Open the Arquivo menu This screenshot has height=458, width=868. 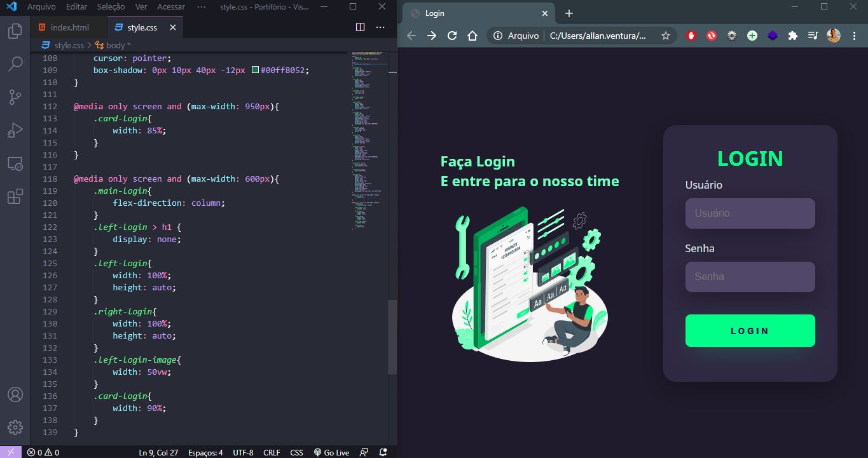coord(41,6)
